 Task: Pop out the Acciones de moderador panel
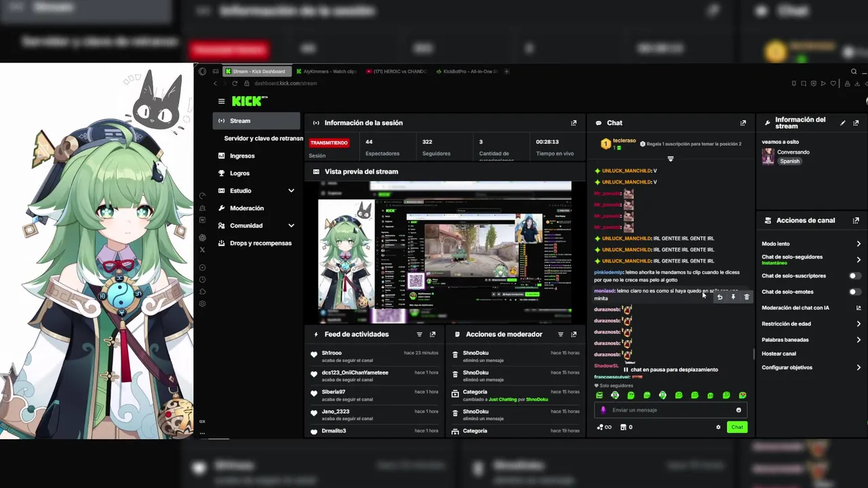click(x=574, y=334)
